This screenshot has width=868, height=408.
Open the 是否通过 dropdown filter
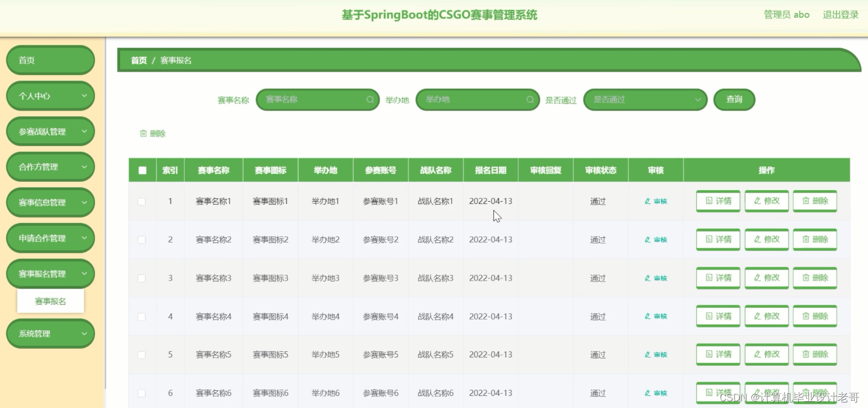[645, 99]
